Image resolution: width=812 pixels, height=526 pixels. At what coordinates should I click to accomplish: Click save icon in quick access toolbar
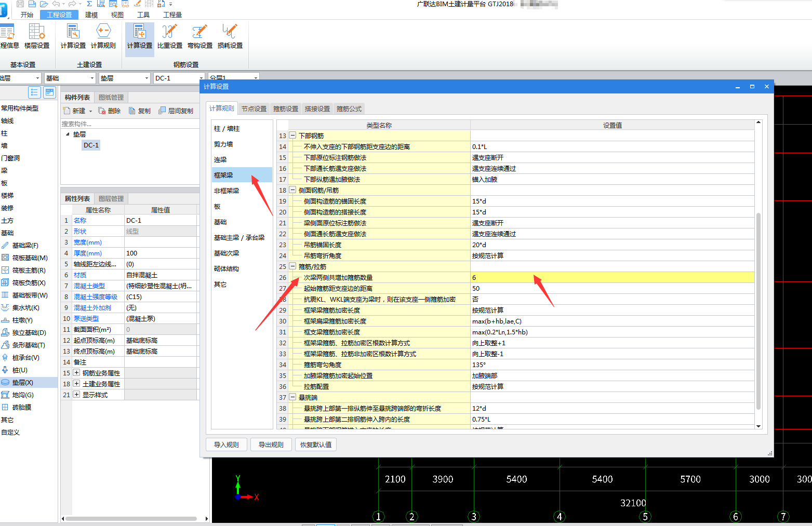[20, 4]
